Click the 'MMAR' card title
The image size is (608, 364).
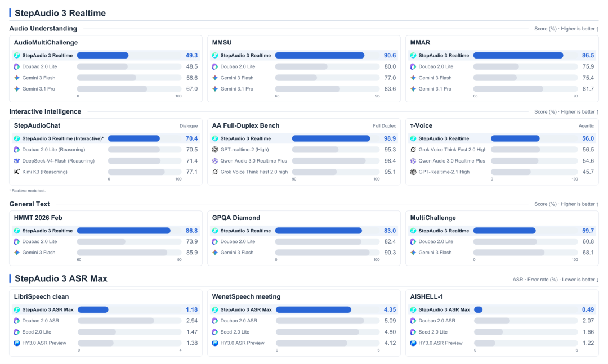coord(420,43)
